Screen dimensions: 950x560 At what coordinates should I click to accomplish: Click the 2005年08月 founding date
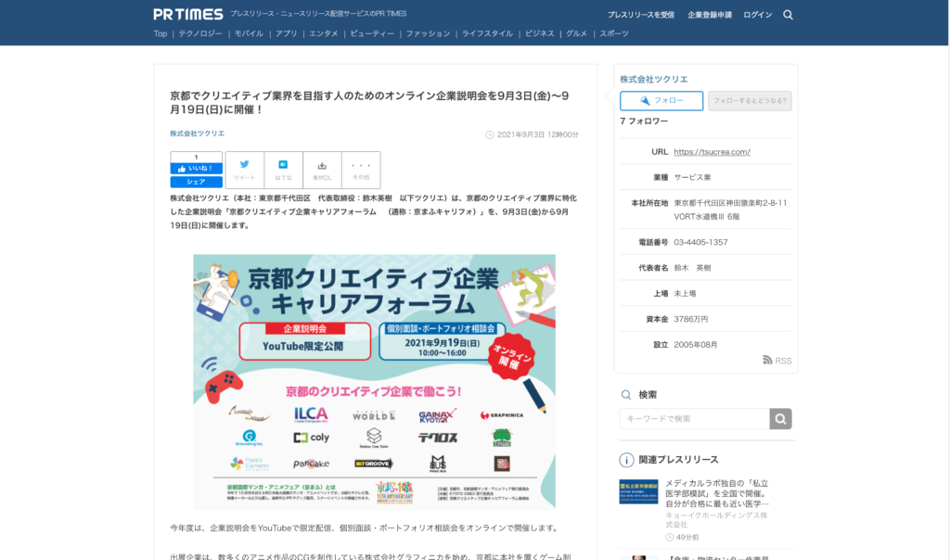pyautogui.click(x=696, y=345)
